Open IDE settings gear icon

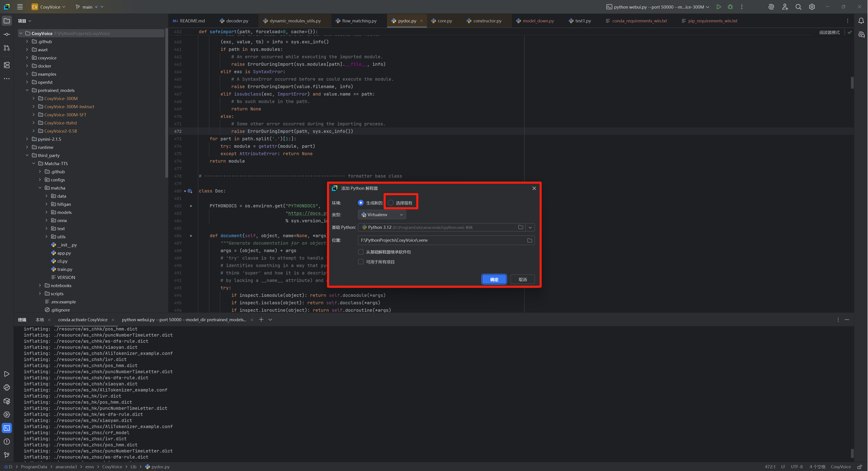point(812,7)
